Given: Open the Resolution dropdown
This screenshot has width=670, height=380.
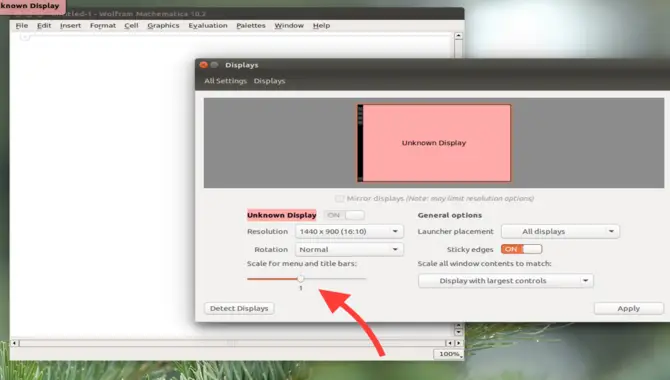Looking at the screenshot, I should [x=349, y=231].
